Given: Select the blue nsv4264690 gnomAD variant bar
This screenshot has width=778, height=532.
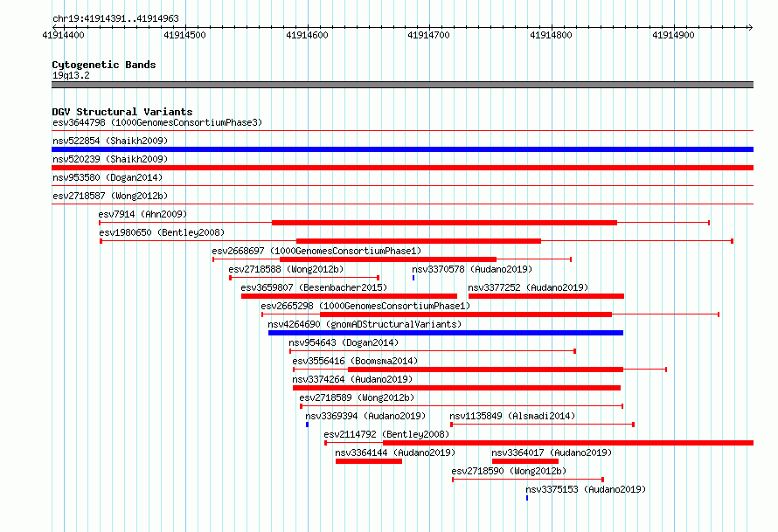Looking at the screenshot, I should [446, 333].
